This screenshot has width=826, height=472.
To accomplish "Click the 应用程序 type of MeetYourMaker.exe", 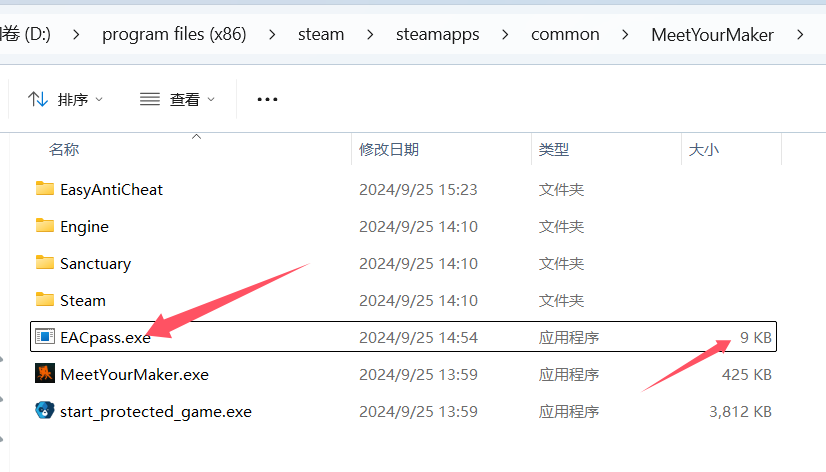I will point(569,375).
